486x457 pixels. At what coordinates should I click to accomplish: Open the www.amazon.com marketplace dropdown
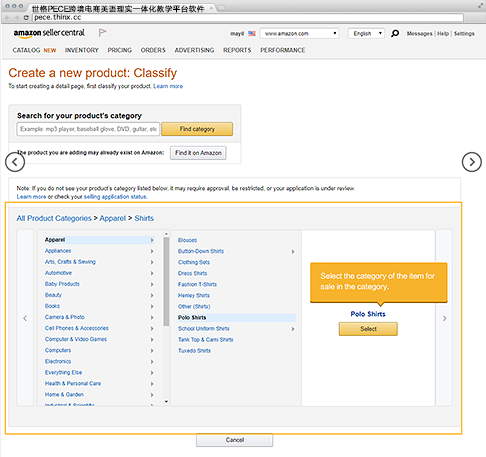pos(300,34)
